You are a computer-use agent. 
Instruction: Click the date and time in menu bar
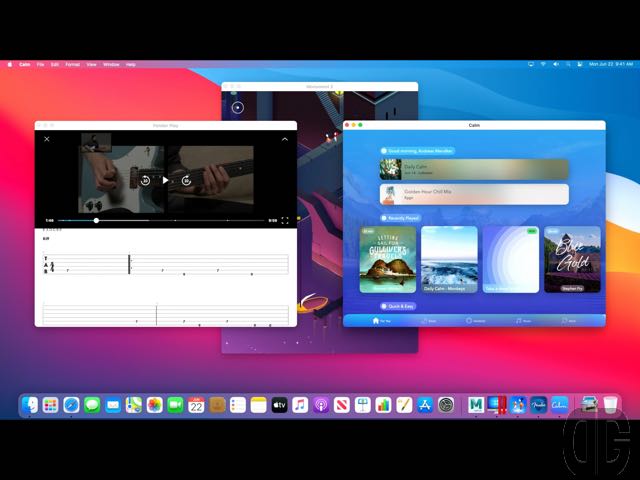coord(611,64)
